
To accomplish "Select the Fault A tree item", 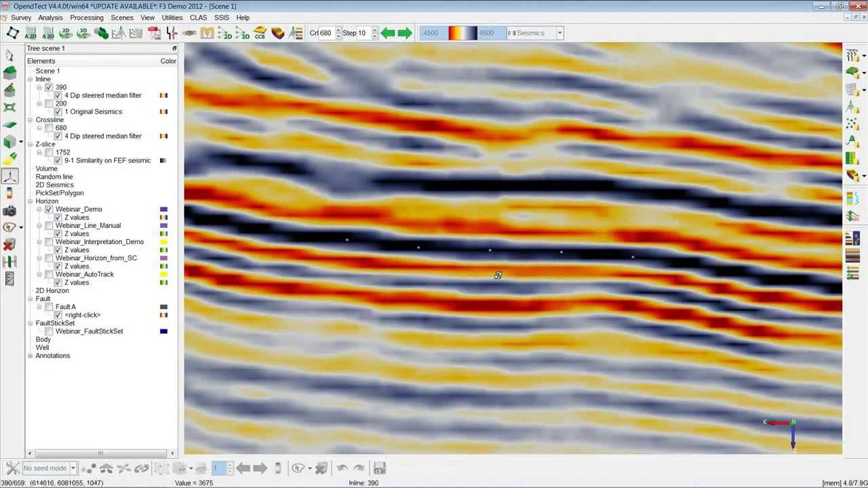I will pyautogui.click(x=66, y=307).
